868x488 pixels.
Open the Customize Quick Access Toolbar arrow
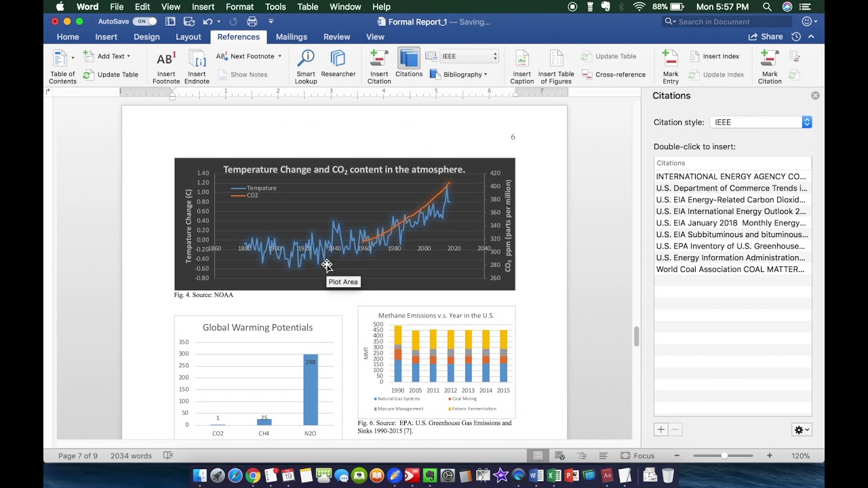tap(271, 22)
